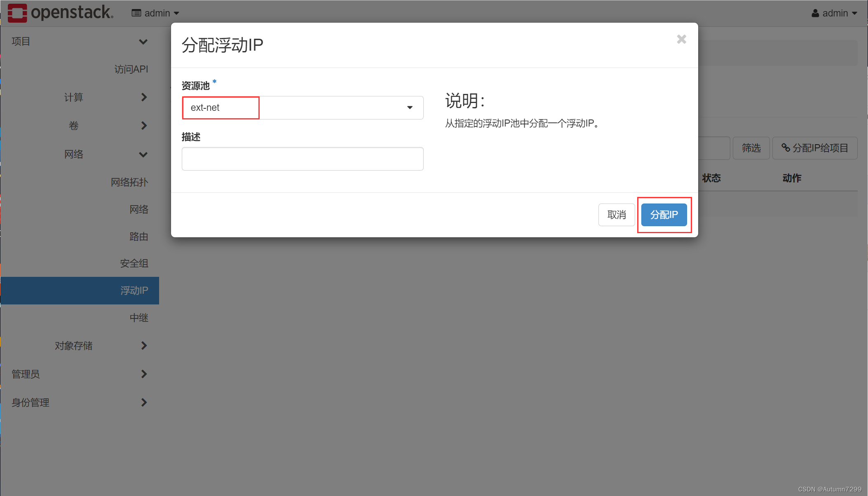This screenshot has height=496, width=868.
Task: Open the 资源池 ext-net dropdown
Action: (303, 108)
